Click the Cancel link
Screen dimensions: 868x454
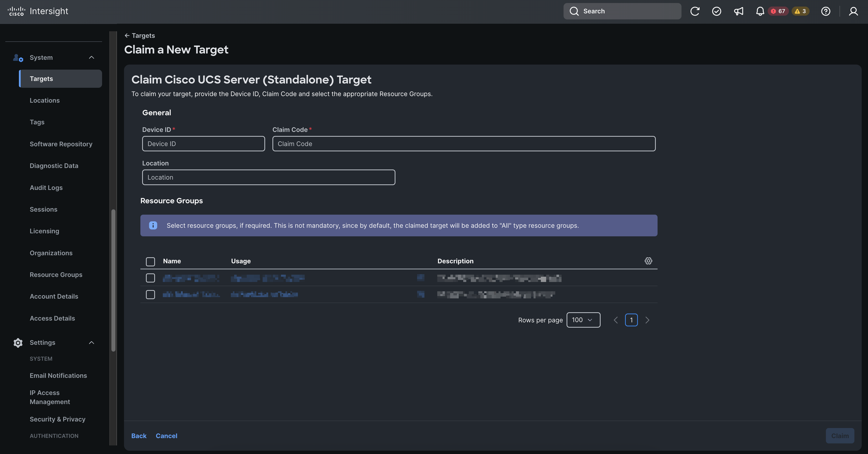166,436
